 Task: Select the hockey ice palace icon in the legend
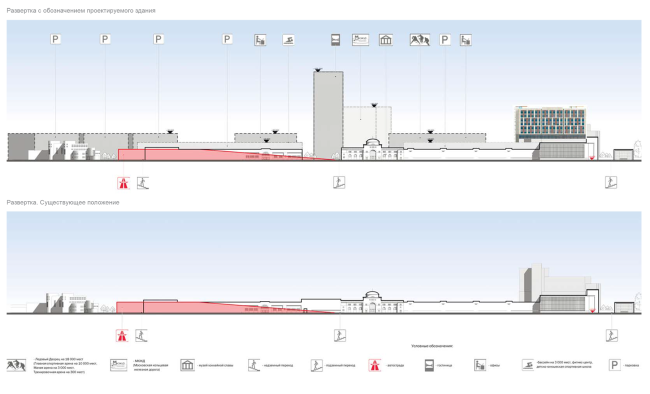tap(17, 365)
